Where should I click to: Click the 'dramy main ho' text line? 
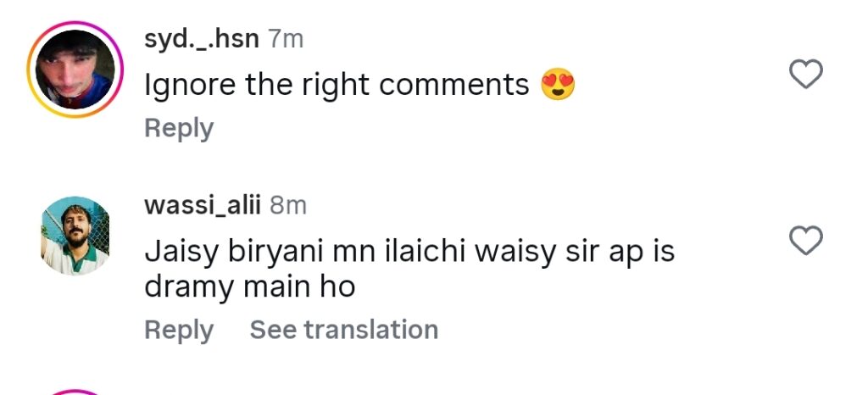[x=250, y=287]
